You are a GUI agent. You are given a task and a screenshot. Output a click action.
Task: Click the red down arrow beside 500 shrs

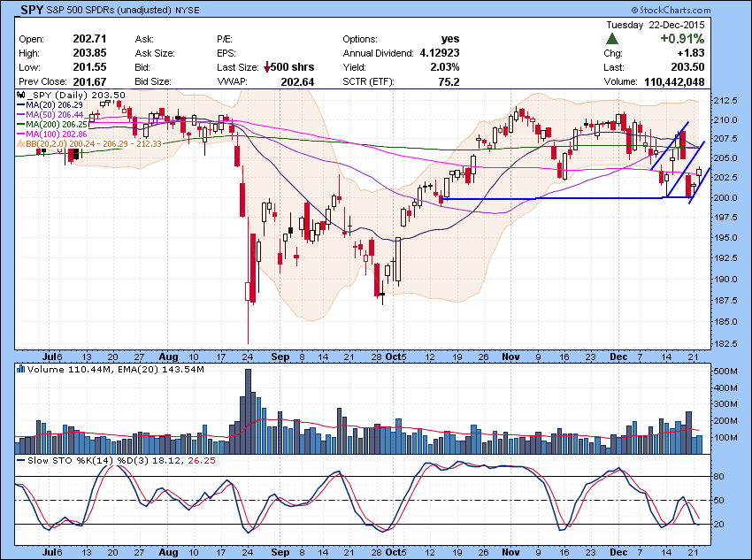tap(267, 67)
